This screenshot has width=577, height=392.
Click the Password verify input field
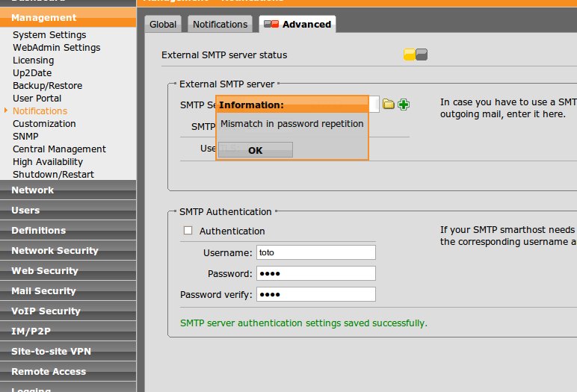pyautogui.click(x=316, y=294)
